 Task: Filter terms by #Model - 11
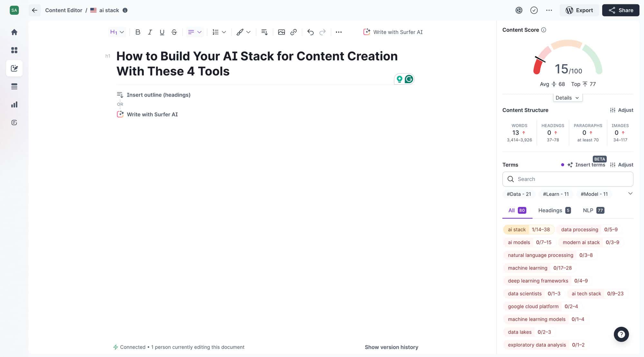594,194
